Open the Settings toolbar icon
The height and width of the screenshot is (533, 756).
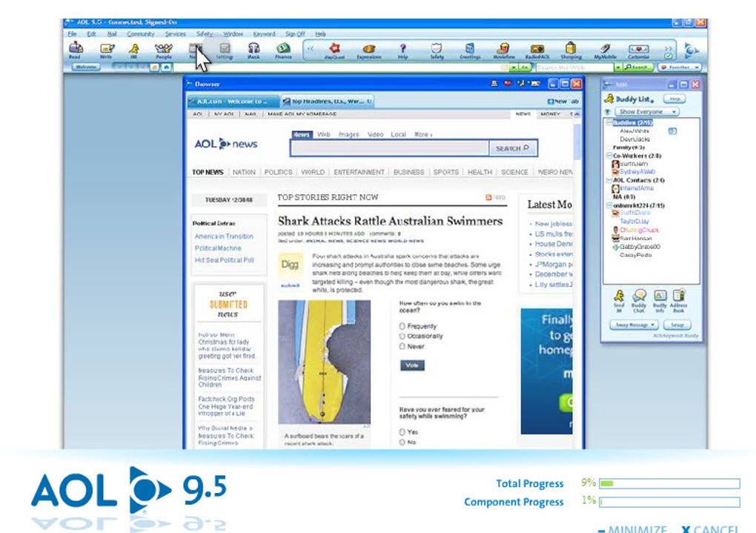click(225, 50)
